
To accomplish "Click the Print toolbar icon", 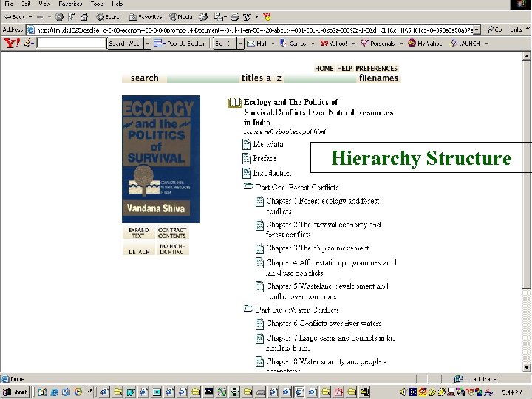I will 234,16.
